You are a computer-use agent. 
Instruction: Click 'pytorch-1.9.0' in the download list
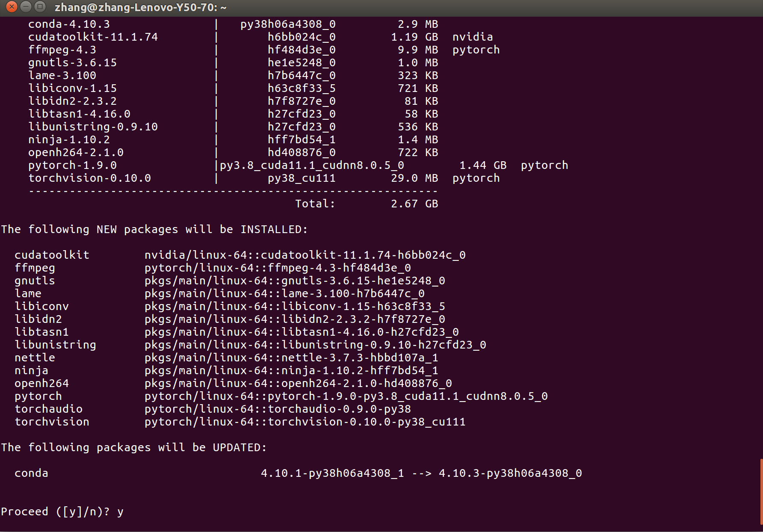click(72, 166)
